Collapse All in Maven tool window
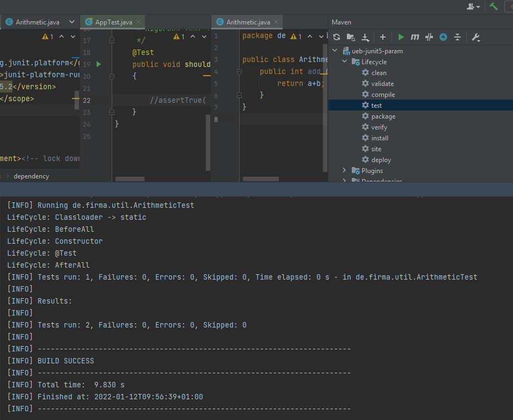Screen dimensions: 513x420 [x=457, y=37]
